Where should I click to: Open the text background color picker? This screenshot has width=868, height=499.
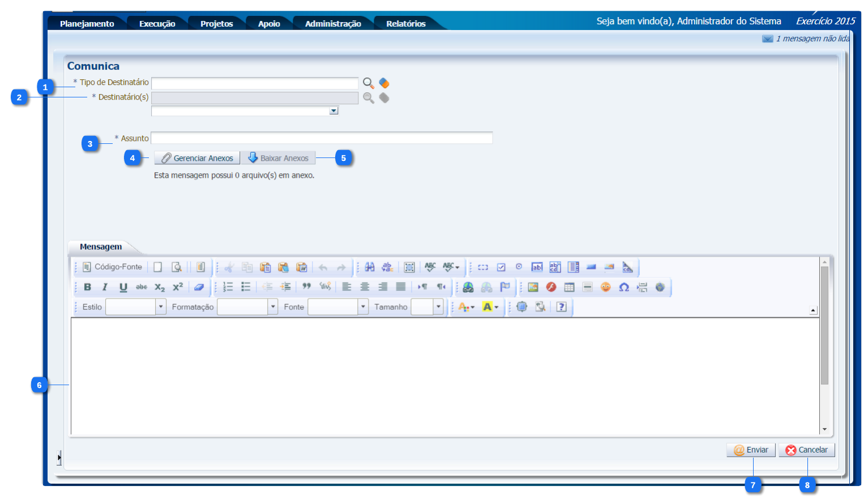click(490, 307)
